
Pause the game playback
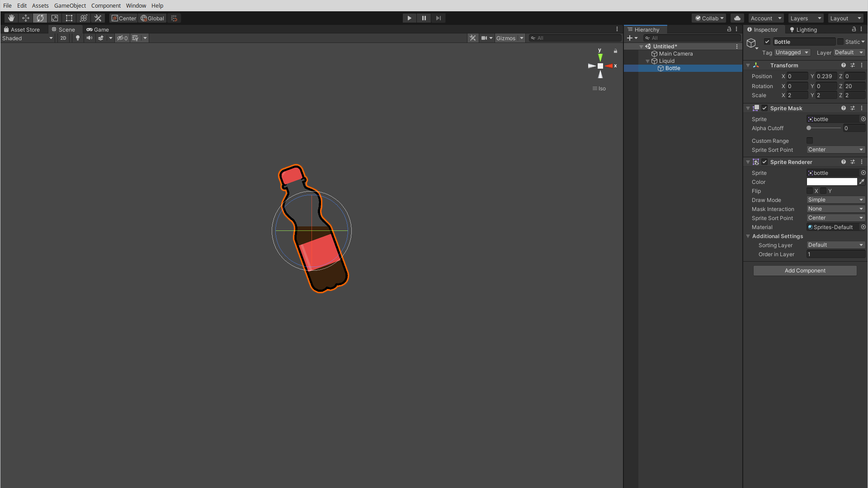point(424,18)
